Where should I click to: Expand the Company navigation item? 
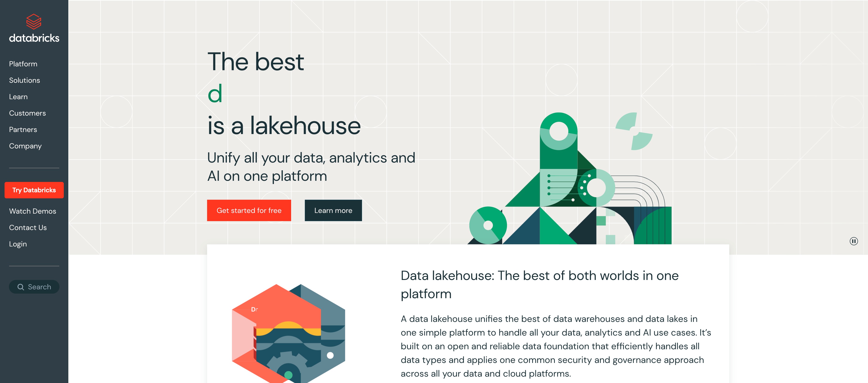tap(26, 146)
